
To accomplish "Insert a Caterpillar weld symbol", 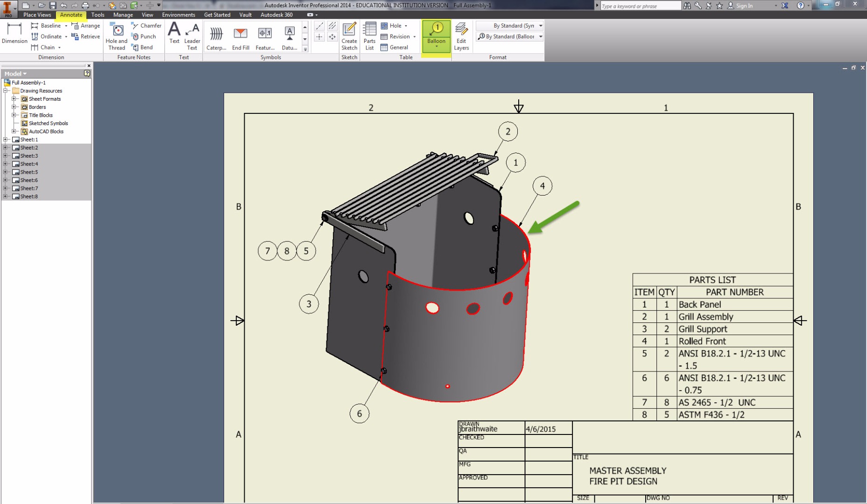I will [x=216, y=37].
